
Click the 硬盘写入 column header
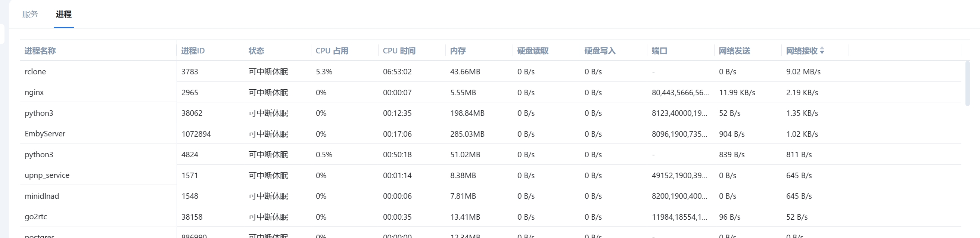(x=600, y=51)
